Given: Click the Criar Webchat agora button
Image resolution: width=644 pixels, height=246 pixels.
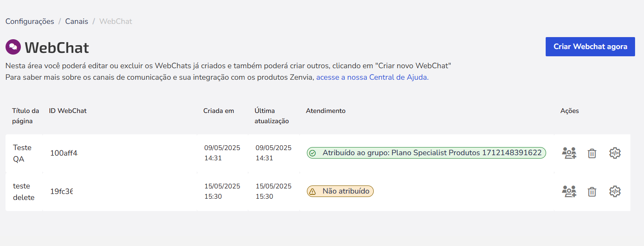Looking at the screenshot, I should [x=590, y=46].
